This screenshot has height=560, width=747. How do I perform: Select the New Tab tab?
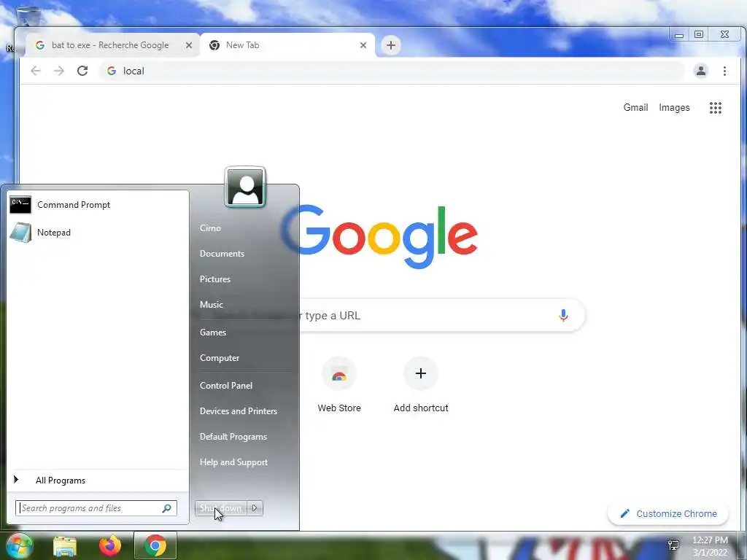pyautogui.click(x=287, y=45)
